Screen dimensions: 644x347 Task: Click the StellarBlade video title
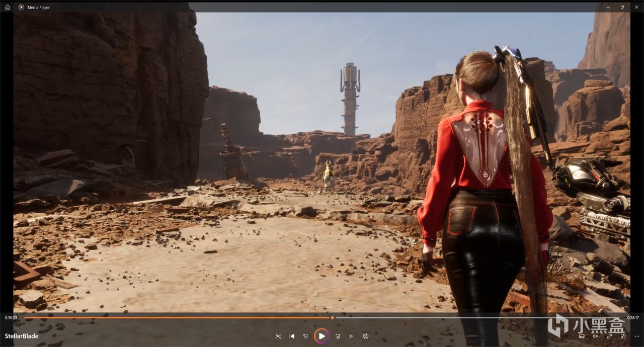click(22, 336)
